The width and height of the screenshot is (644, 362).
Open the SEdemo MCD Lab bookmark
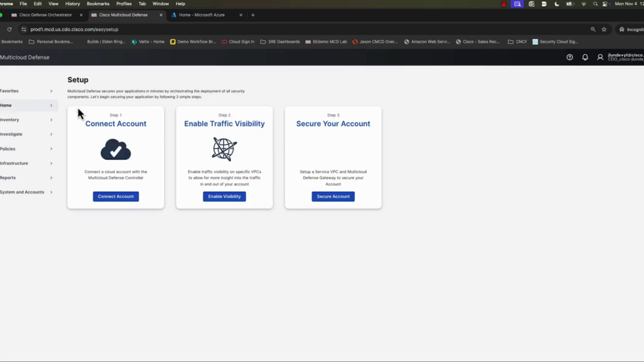coord(326,42)
